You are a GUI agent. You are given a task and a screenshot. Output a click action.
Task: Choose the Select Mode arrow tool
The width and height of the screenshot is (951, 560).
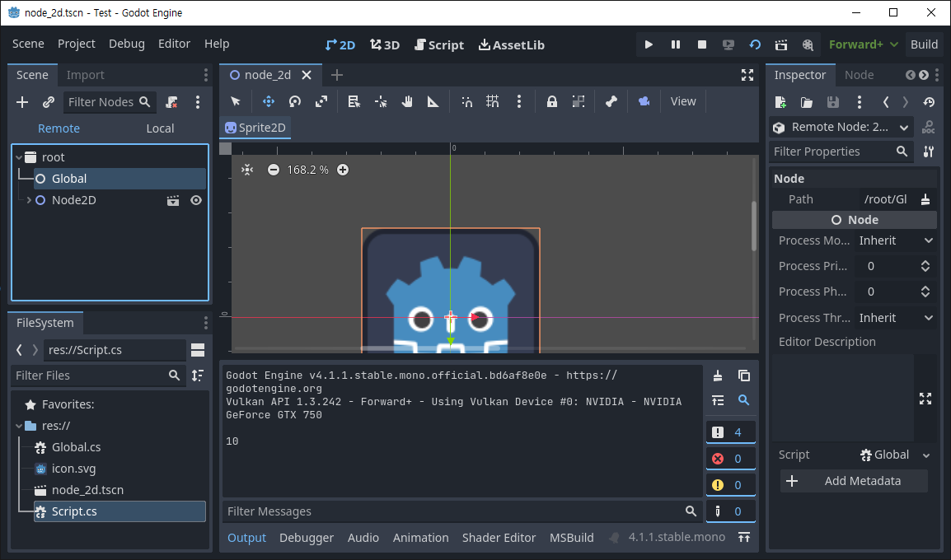236,102
